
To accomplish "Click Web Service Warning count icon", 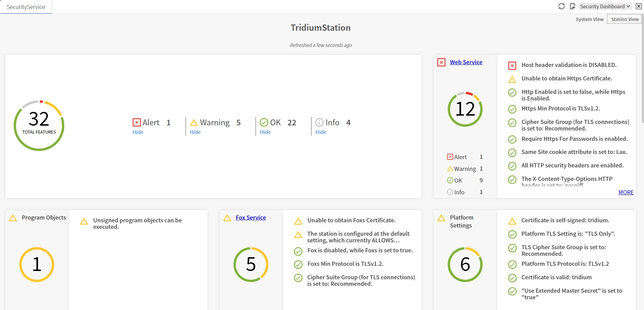I will 450,168.
